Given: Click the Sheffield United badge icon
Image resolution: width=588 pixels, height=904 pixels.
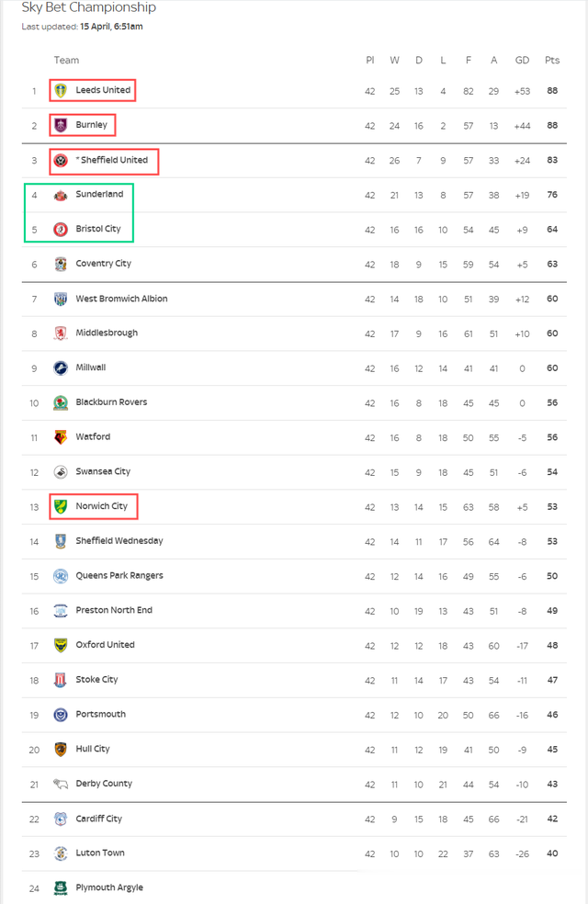Looking at the screenshot, I should [x=61, y=160].
